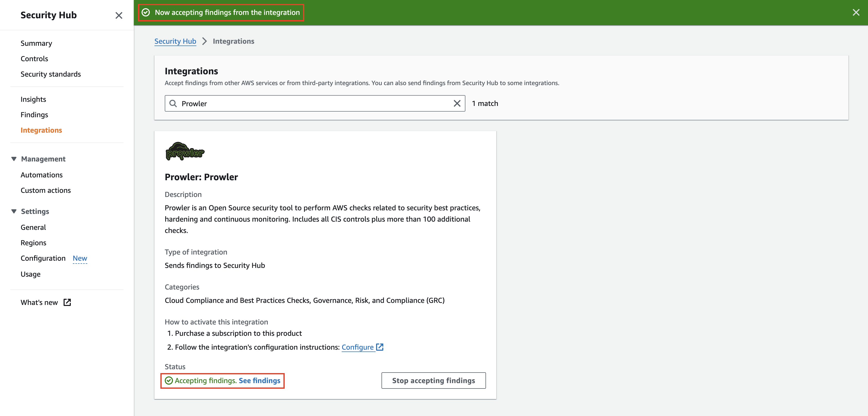Collapse the Management section
The image size is (868, 416).
[14, 159]
